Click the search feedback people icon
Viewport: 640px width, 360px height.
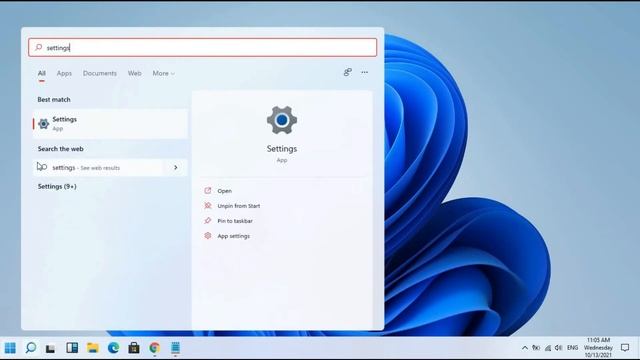click(x=347, y=72)
